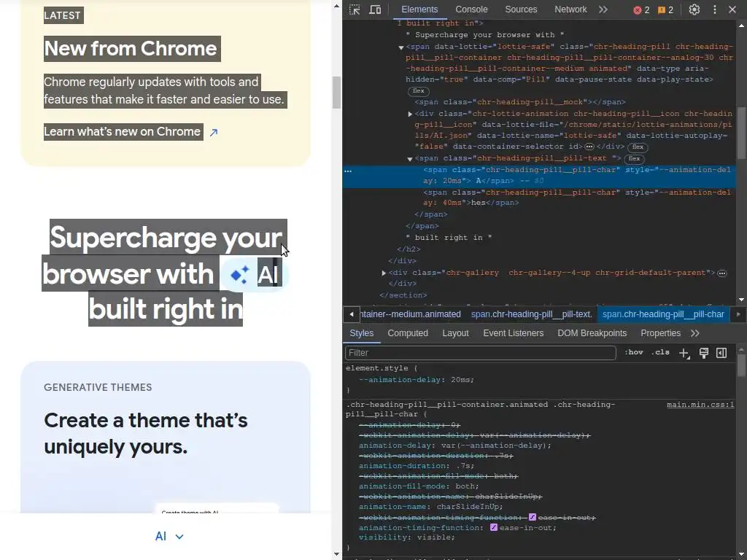Viewport: 747px width, 560px height.
Task: Select span.chr-heading-pill__pill-text breadcrumb
Action: 532,314
